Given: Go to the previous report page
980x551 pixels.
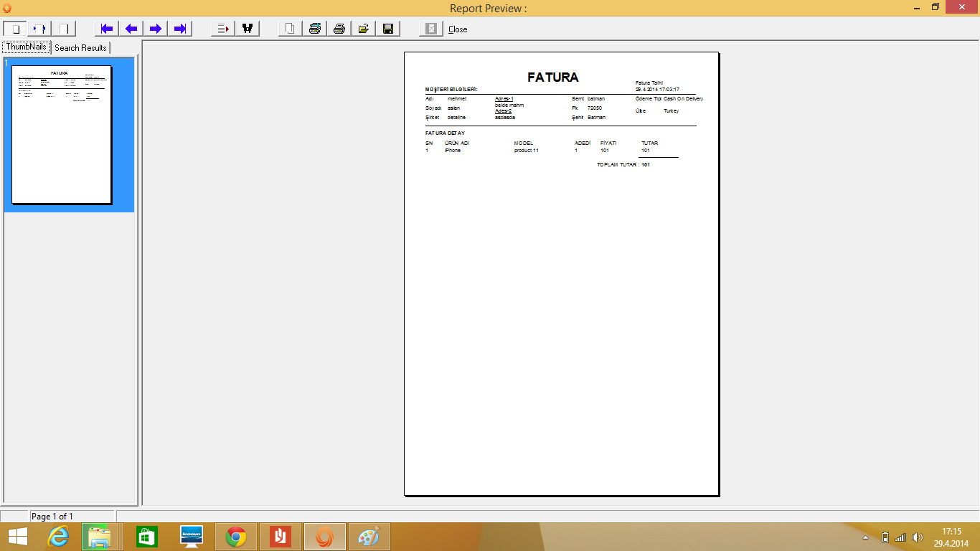Looking at the screenshot, I should (x=131, y=29).
